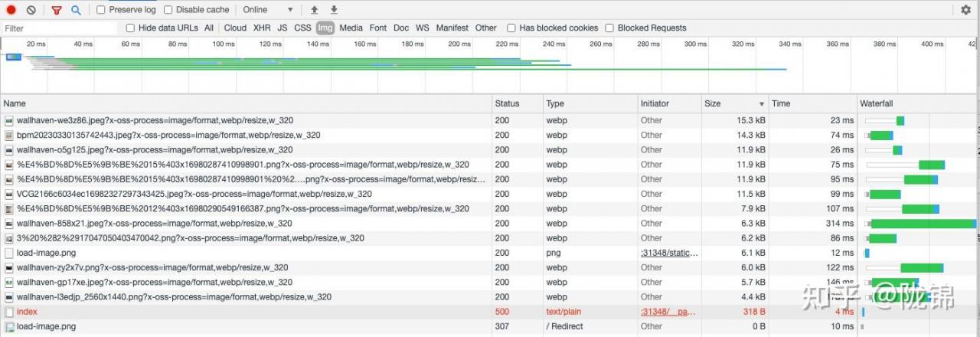Sort by the Status column header
The height and width of the screenshot is (337, 980).
pyautogui.click(x=518, y=103)
